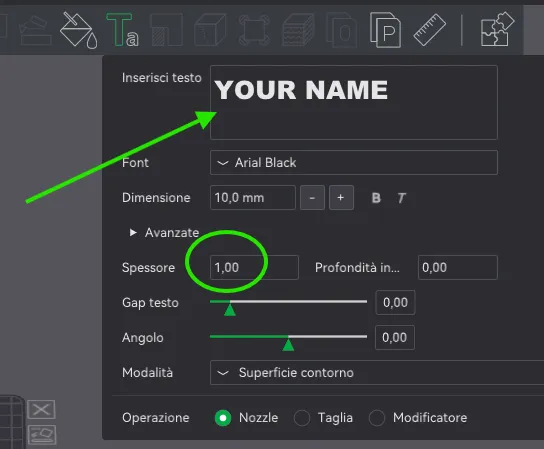Decrease text size with minus button
The height and width of the screenshot is (449, 544).
point(312,197)
